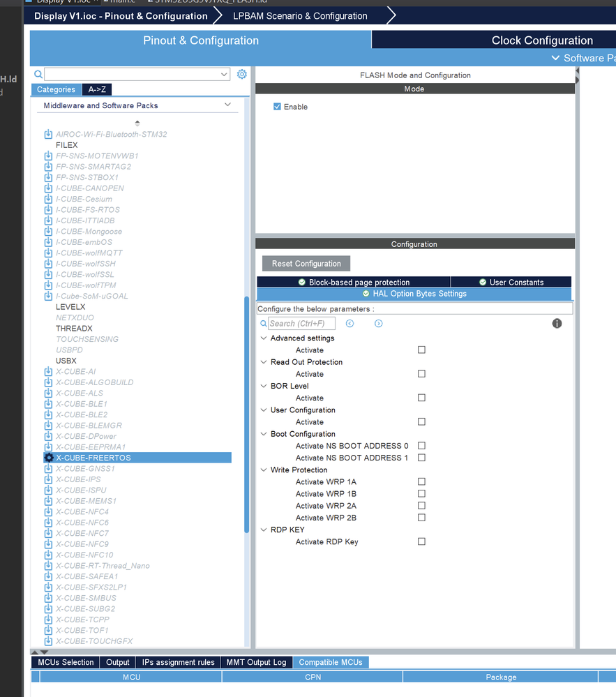Click Reset Configuration button
The width and height of the screenshot is (616, 697).
(306, 264)
